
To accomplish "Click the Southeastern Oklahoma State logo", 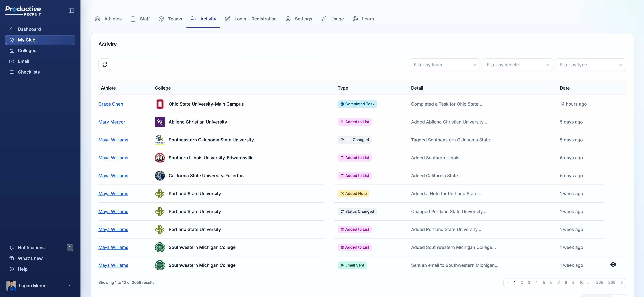I will click(x=160, y=140).
